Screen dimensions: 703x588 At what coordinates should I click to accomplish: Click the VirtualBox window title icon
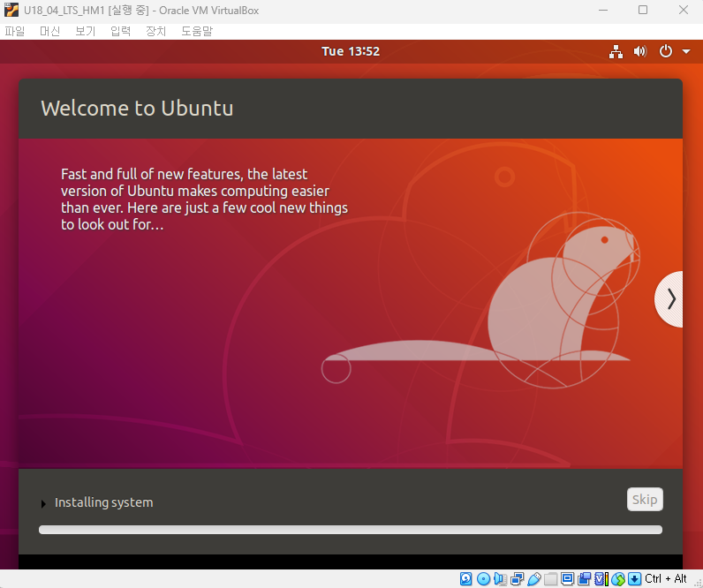click(x=11, y=10)
